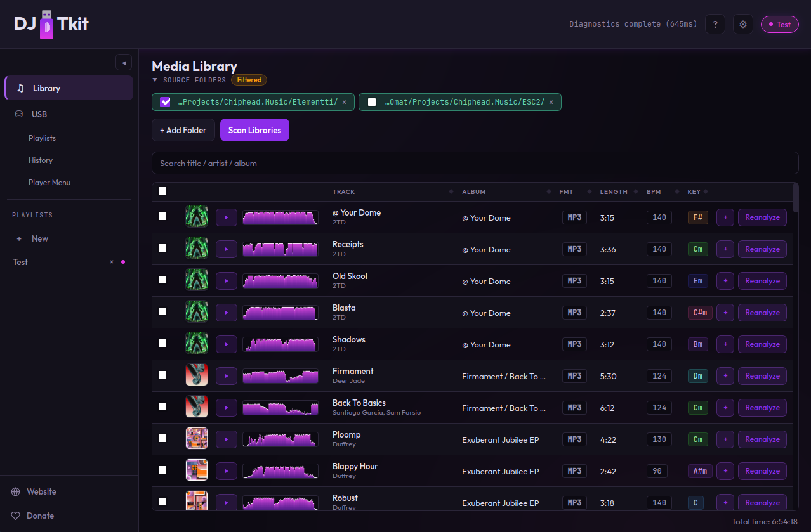Click the Test badge in header
This screenshot has width=811, height=532.
(x=780, y=24)
